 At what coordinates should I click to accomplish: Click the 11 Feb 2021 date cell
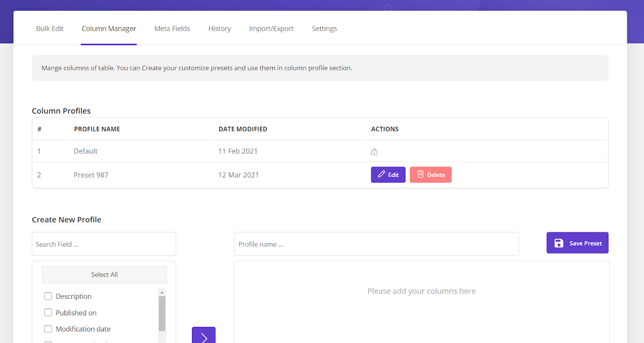238,151
